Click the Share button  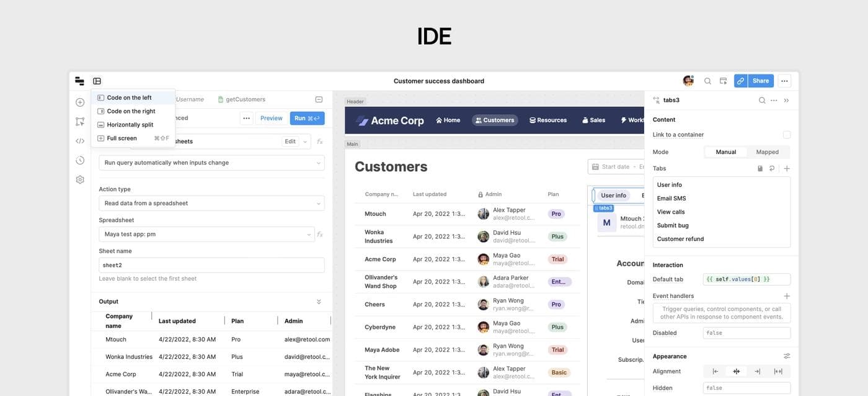[761, 81]
